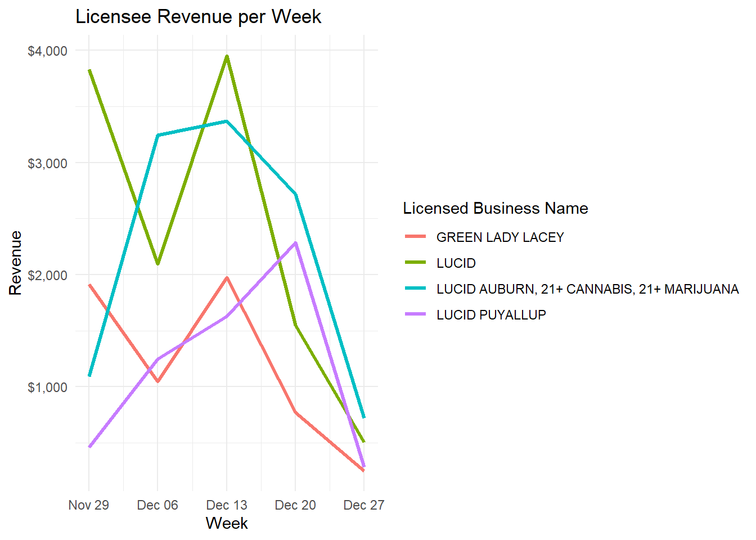Click the Dec 06 x-axis label

pos(157,505)
